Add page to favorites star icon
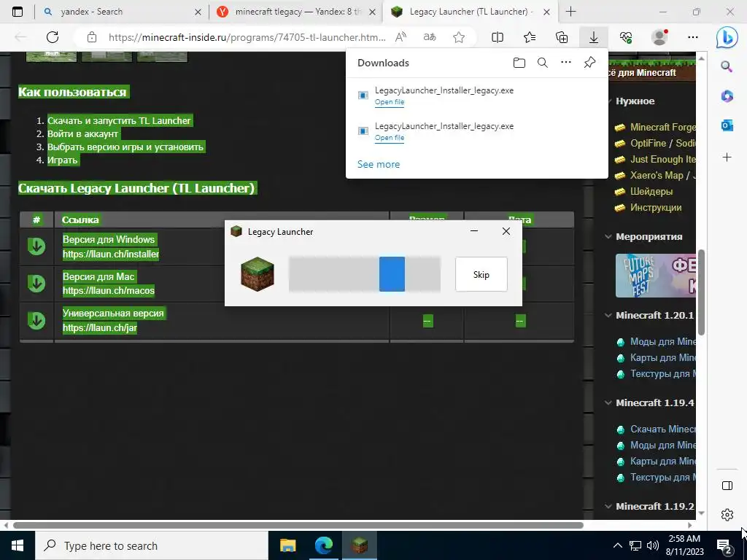This screenshot has width=747, height=560. pos(459,37)
